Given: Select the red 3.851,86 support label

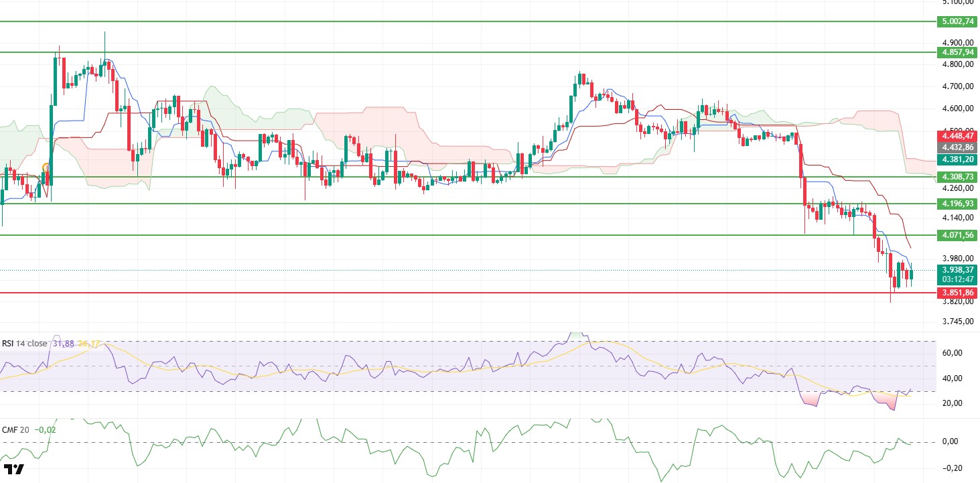Looking at the screenshot, I should [958, 293].
